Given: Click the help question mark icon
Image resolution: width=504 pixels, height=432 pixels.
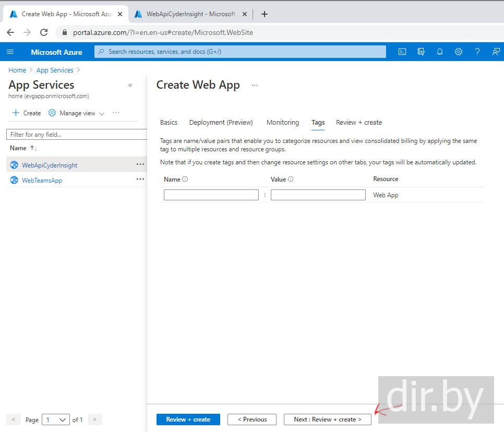Looking at the screenshot, I should click(x=477, y=52).
